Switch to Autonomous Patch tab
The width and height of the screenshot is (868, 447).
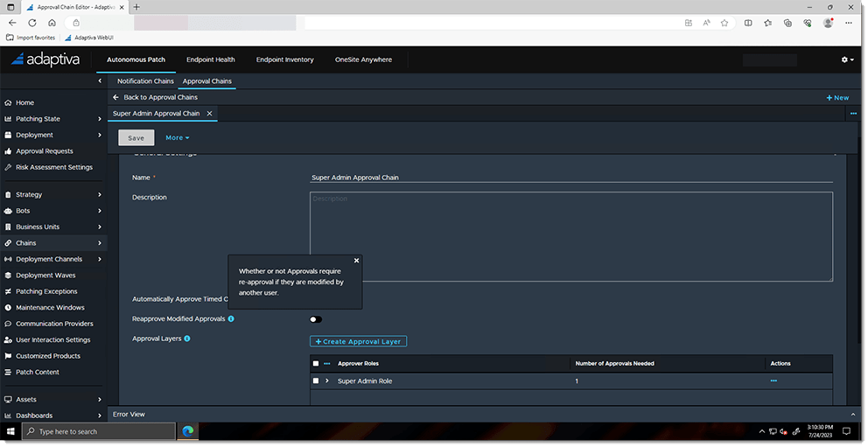[x=136, y=59]
